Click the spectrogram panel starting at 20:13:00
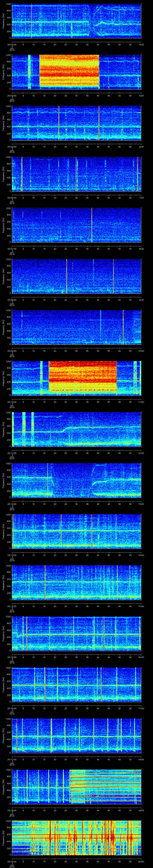This screenshot has height=868, width=153. [77, 531]
